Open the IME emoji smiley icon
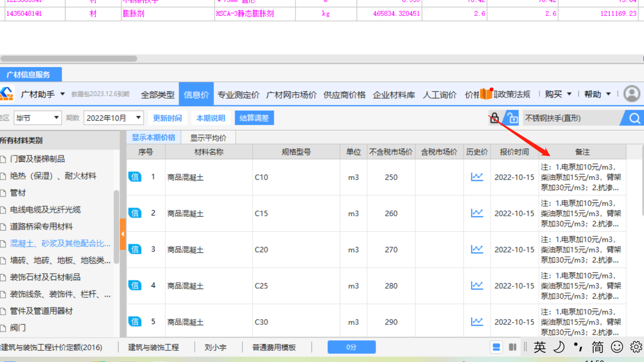 pyautogui.click(x=617, y=347)
